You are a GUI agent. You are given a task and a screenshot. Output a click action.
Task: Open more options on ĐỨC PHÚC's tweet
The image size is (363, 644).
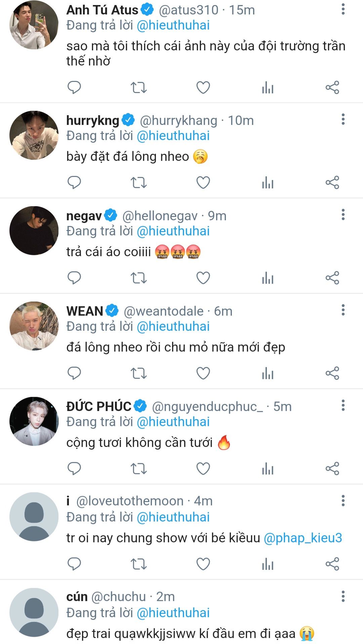[x=343, y=405]
